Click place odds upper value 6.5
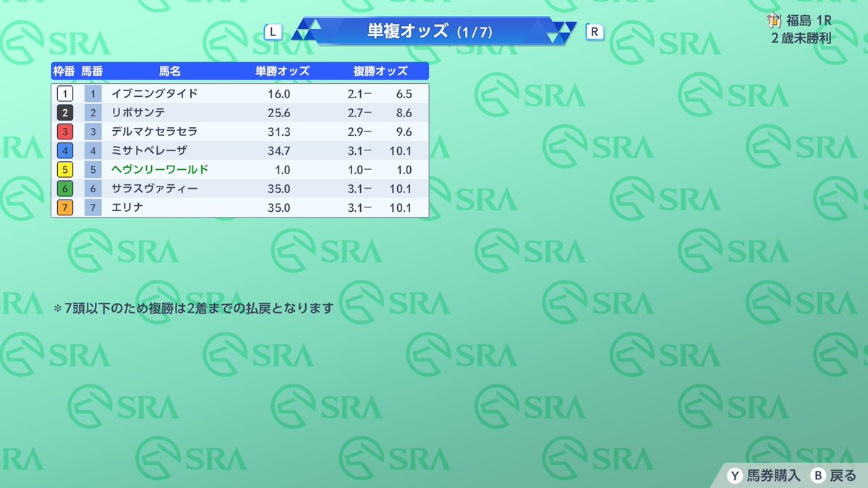This screenshot has height=488, width=868. [x=404, y=94]
